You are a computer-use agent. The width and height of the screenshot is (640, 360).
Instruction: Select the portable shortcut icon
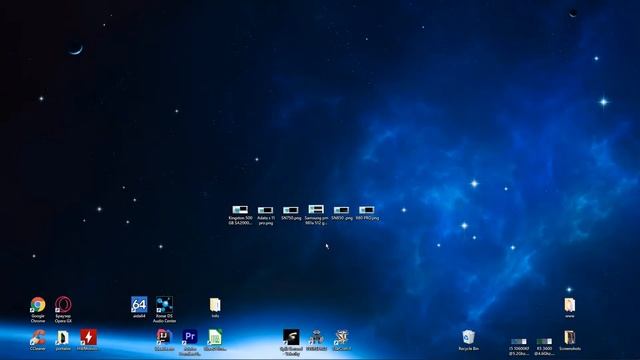click(x=63, y=338)
